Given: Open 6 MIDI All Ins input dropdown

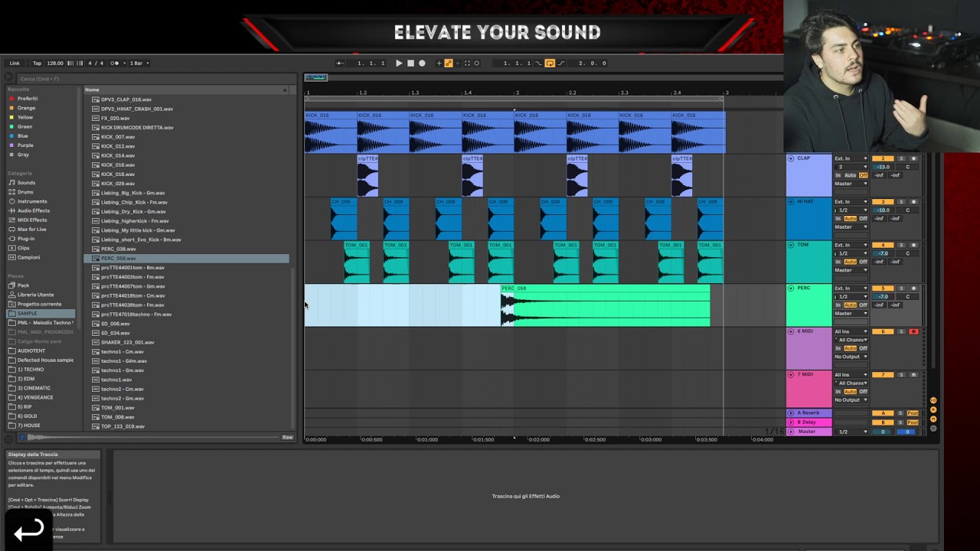Looking at the screenshot, I should click(851, 331).
